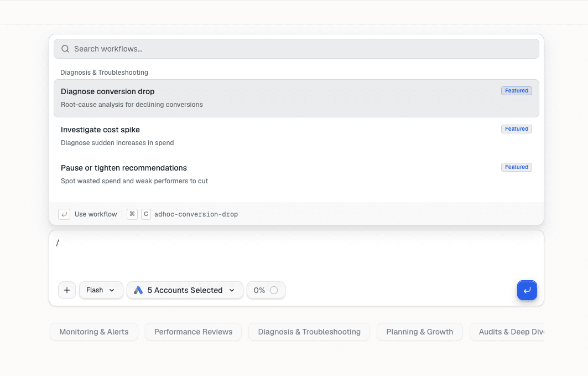Select the Monitoring & Alerts category
This screenshot has width=588, height=376.
tap(93, 332)
